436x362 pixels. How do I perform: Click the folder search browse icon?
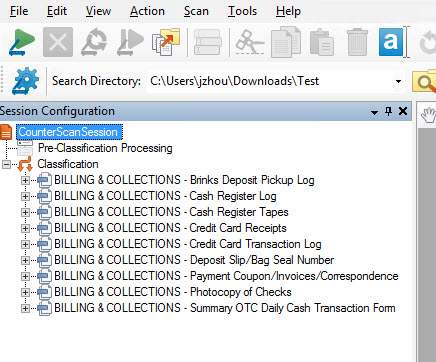pyautogui.click(x=424, y=81)
